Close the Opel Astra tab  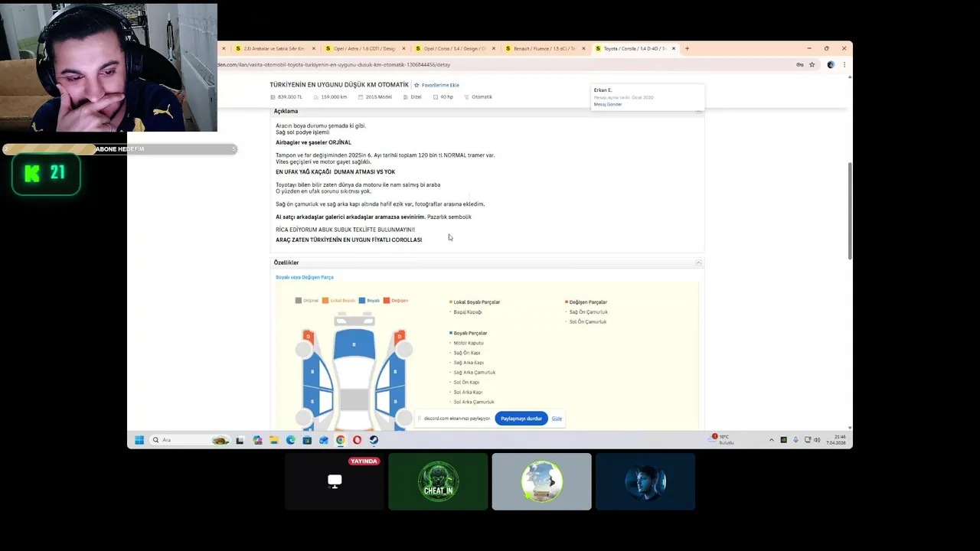pos(403,48)
